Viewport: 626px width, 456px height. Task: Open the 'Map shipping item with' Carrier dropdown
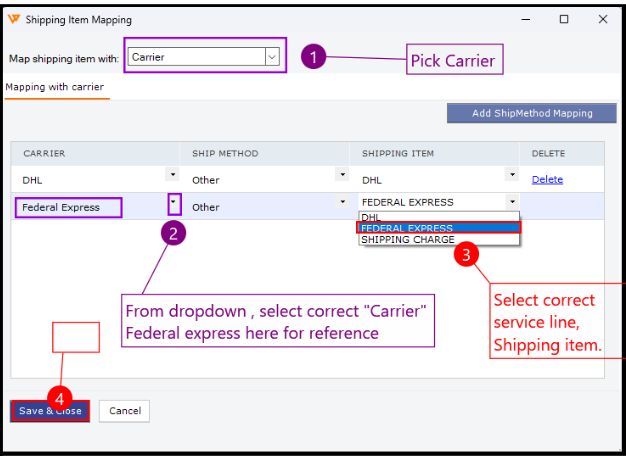point(271,57)
